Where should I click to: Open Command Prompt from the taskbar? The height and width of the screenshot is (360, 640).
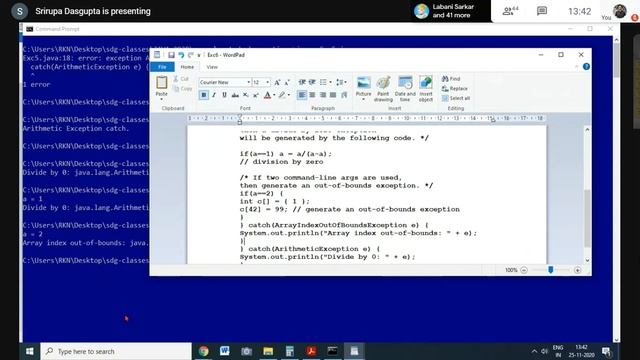tap(333, 351)
